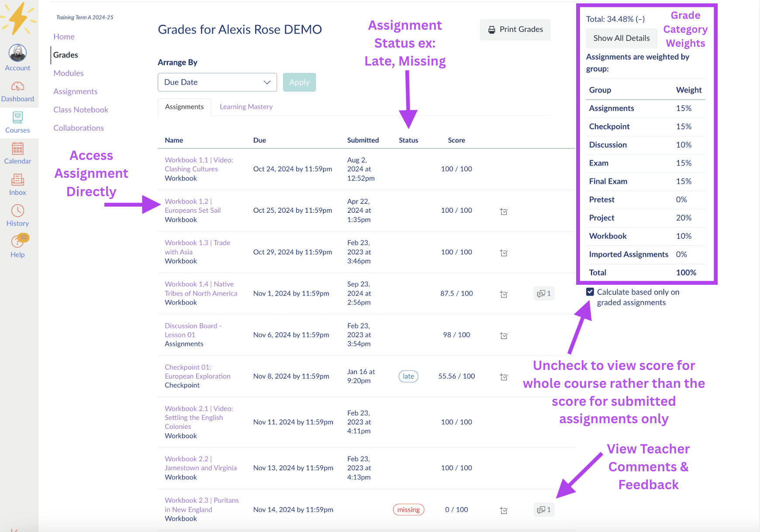
Task: Click the Nov 14, 2024 due date cell
Action: pos(293,510)
